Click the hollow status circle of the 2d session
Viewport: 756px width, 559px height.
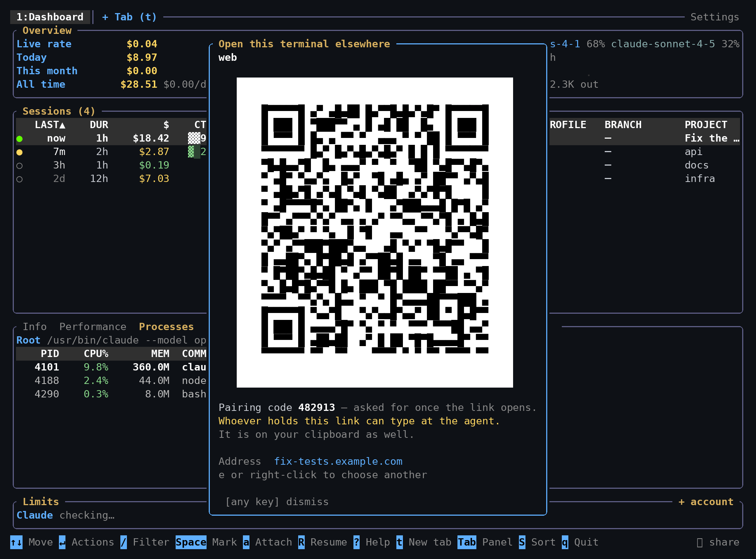pos(20,179)
